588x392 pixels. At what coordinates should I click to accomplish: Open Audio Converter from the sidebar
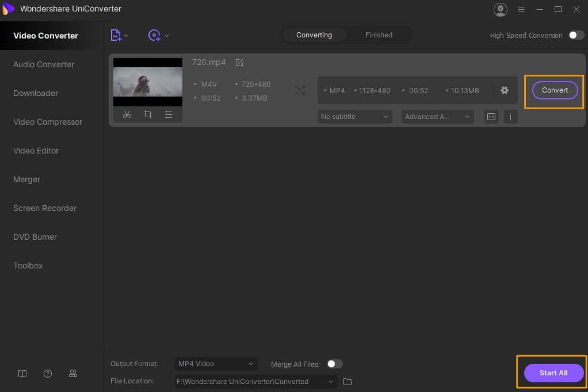click(x=44, y=64)
